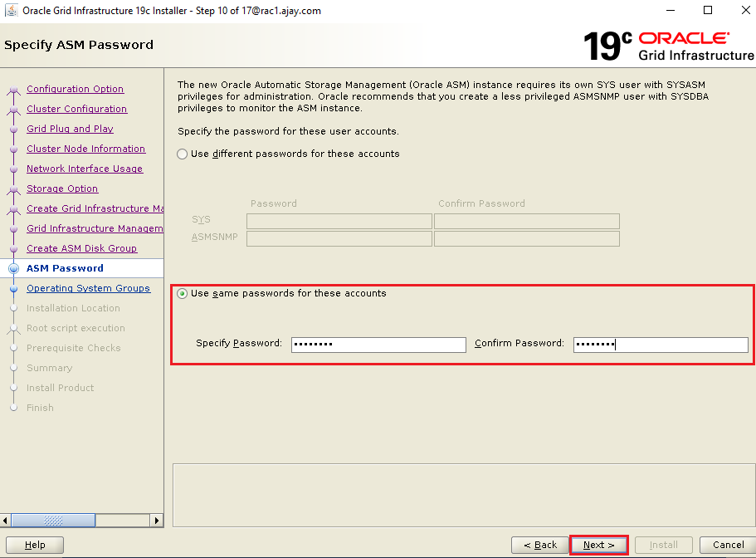Image resolution: width=756 pixels, height=558 pixels.
Task: Click the Specify Password input field
Action: [378, 345]
